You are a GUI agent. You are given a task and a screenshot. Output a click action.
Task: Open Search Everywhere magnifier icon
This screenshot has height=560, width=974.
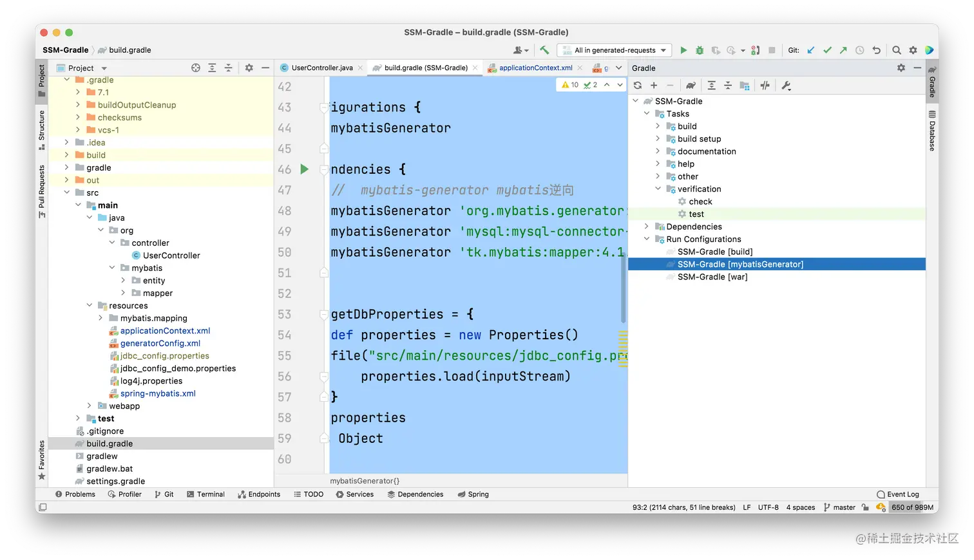(897, 50)
